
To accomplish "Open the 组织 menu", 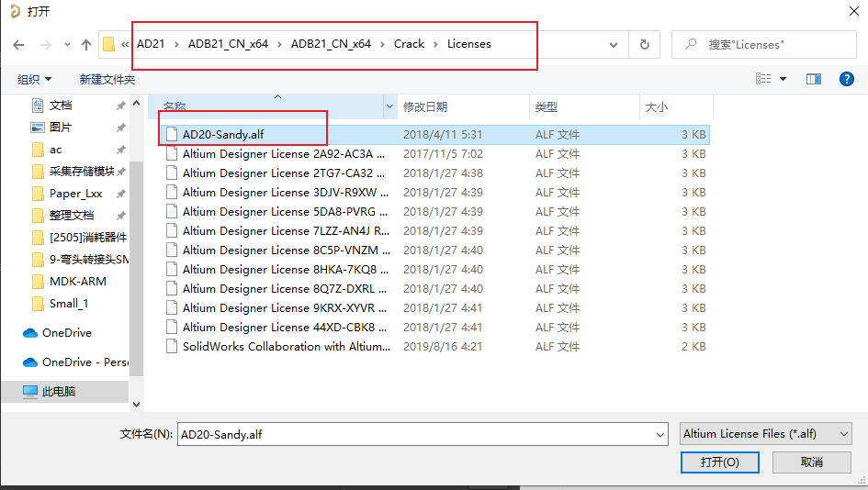I will (x=34, y=80).
